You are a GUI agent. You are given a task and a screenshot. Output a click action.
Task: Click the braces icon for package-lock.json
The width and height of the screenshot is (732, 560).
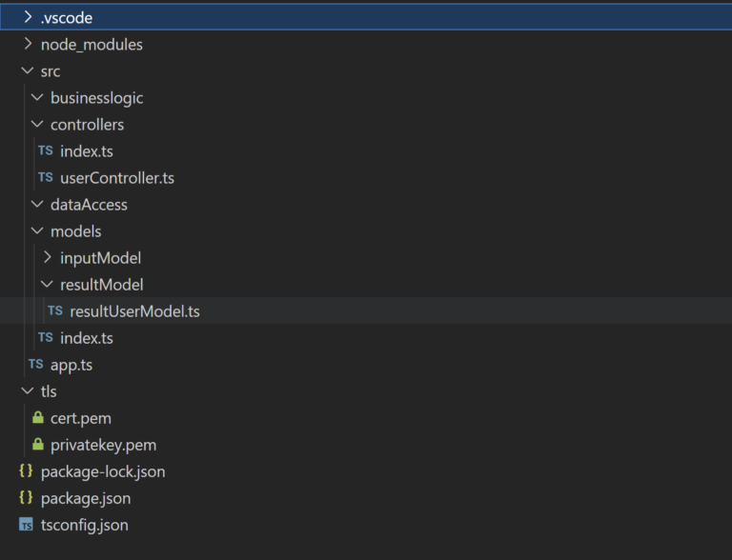(x=26, y=470)
